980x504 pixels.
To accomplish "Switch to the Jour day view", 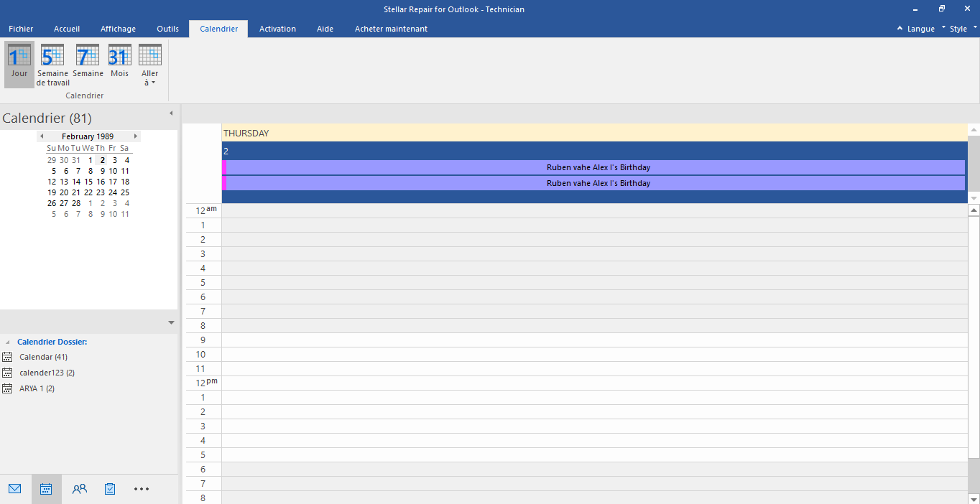I will 19,65.
